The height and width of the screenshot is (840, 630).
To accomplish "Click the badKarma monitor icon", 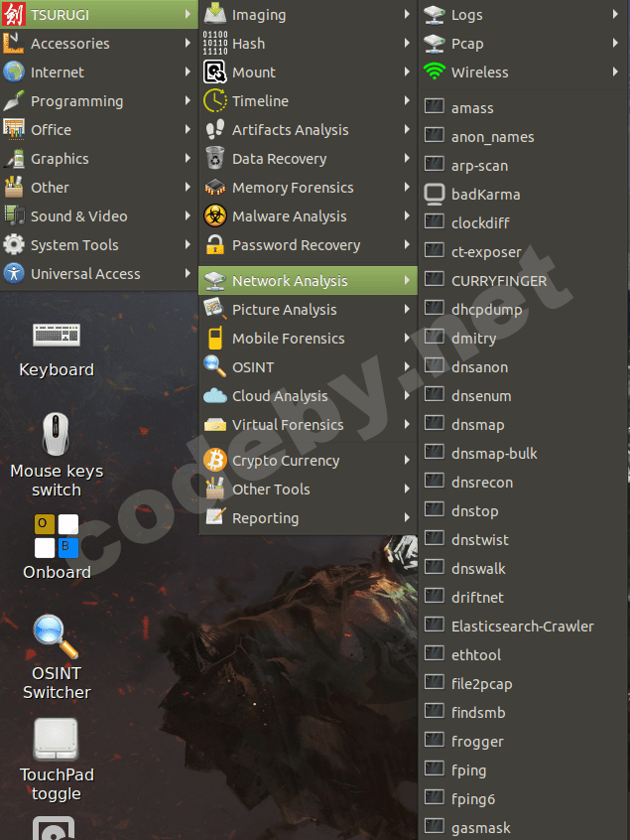I will pos(435,195).
